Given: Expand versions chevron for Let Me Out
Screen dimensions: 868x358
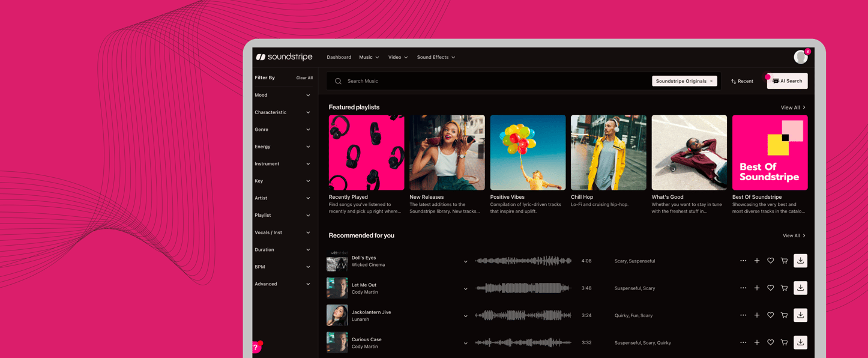Looking at the screenshot, I should [x=465, y=289].
